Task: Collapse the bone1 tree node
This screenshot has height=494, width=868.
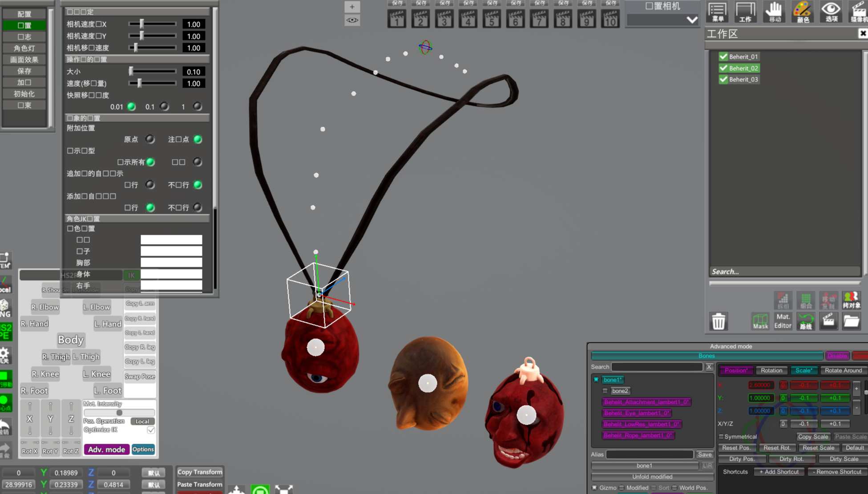Action: pyautogui.click(x=596, y=380)
